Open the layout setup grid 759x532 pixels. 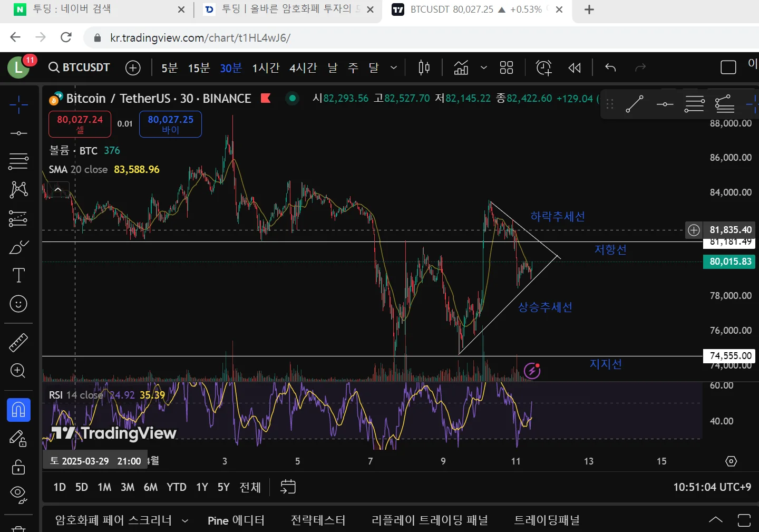[x=507, y=67]
